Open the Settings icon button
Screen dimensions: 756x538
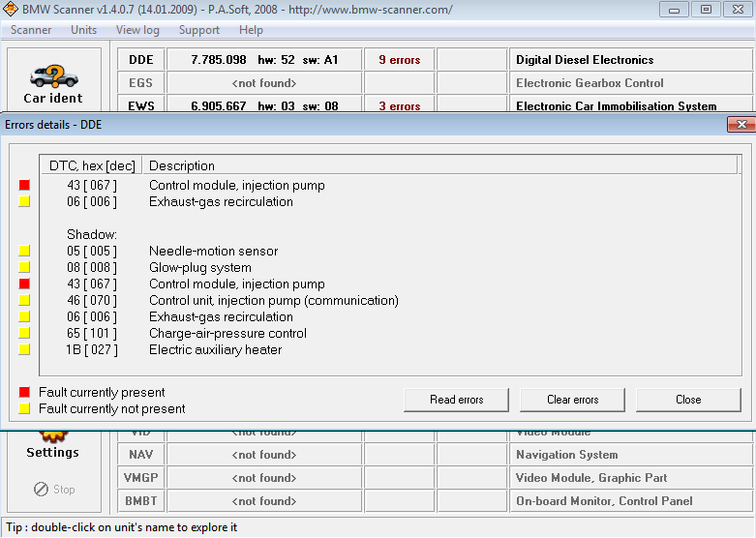point(53,443)
